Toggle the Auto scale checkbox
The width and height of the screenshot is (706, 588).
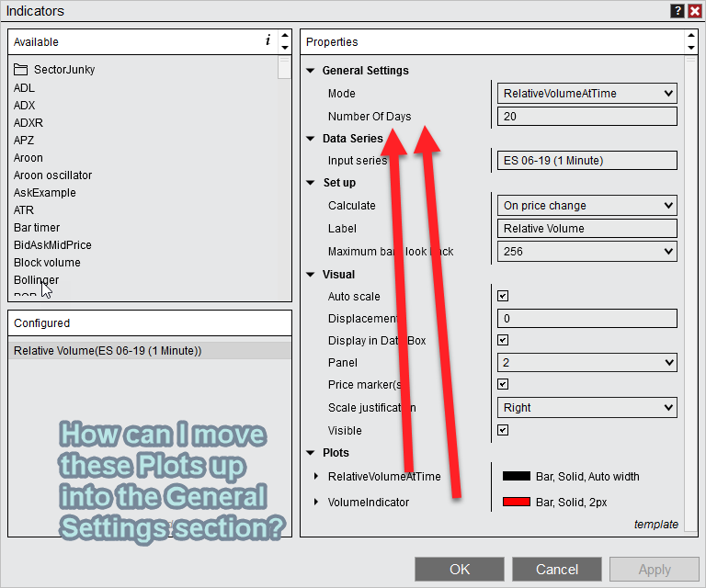point(503,296)
